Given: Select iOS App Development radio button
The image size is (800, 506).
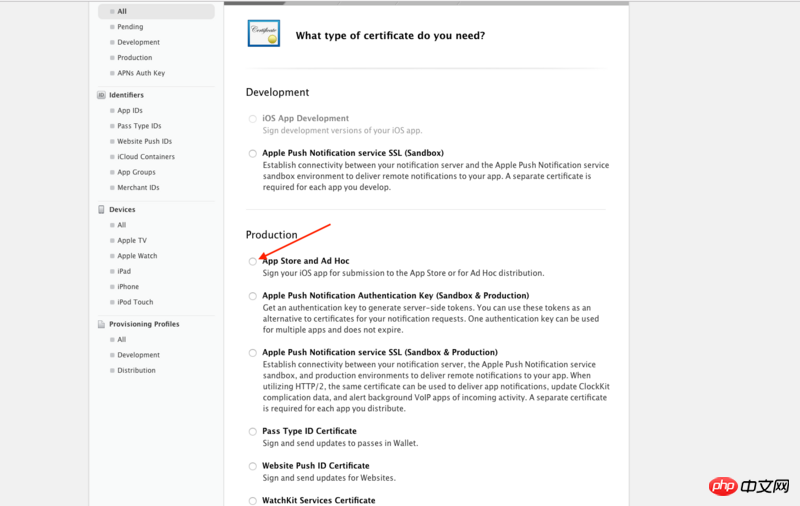Looking at the screenshot, I should click(x=253, y=119).
